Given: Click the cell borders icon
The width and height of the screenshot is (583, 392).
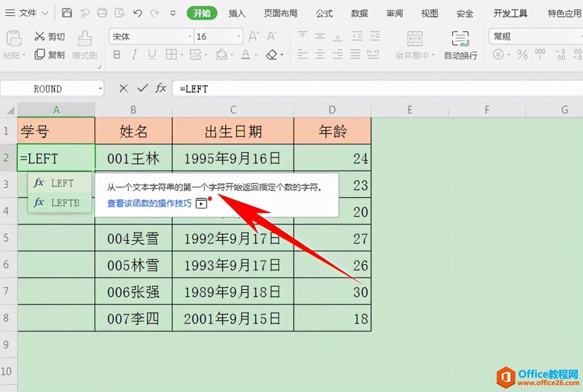Looking at the screenshot, I should [x=171, y=55].
